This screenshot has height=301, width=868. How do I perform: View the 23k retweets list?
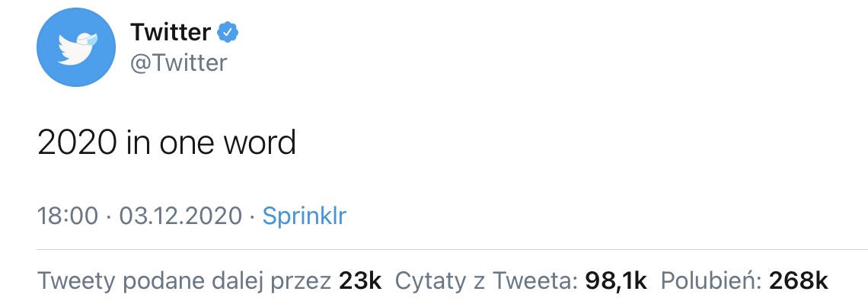click(x=209, y=281)
